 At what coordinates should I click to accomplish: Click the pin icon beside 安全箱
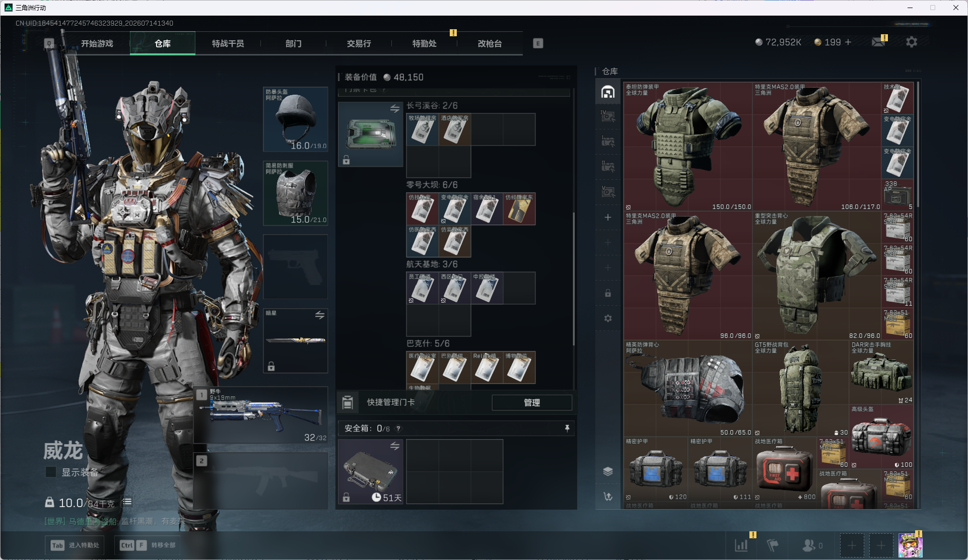(x=567, y=428)
